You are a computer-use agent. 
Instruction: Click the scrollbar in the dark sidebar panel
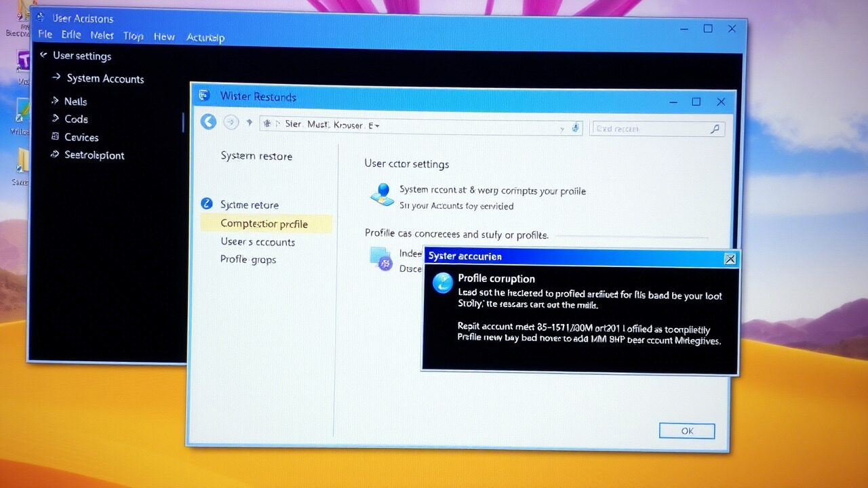coord(184,123)
